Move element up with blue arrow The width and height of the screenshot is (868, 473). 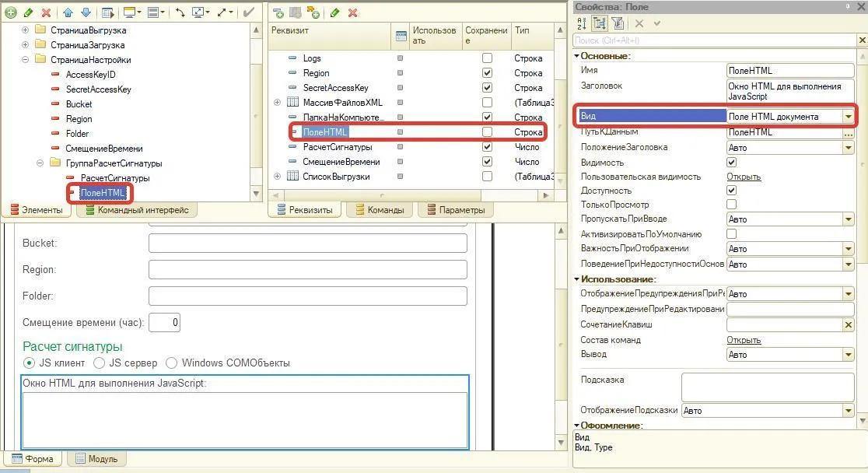tap(68, 12)
